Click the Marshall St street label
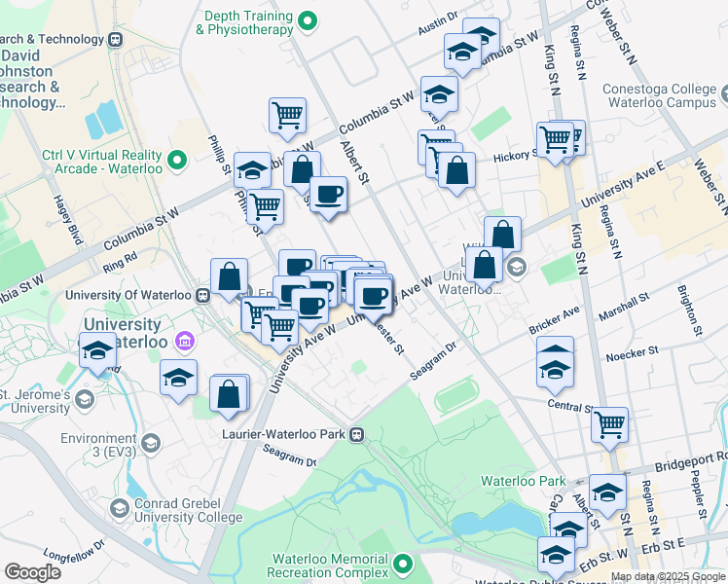 pyautogui.click(x=624, y=307)
